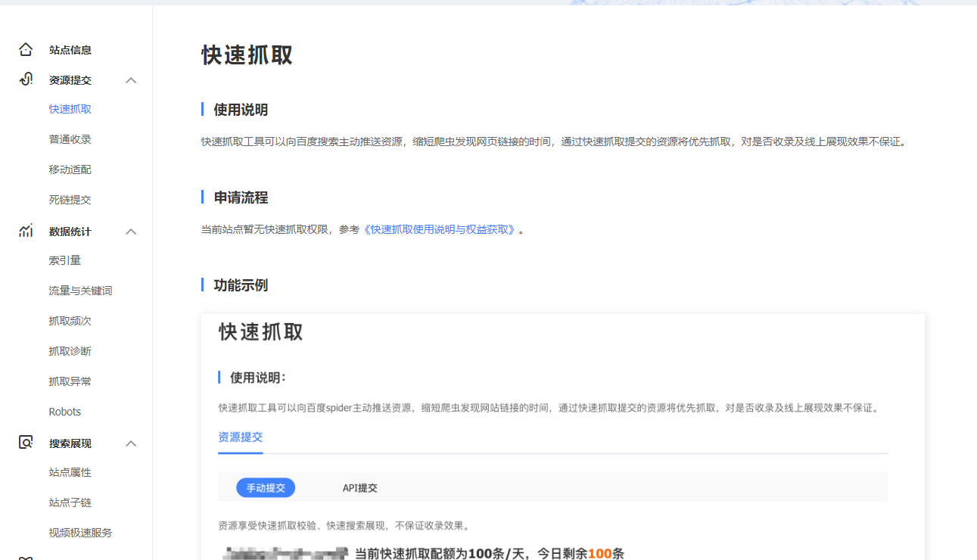Select 快速抓取 in the sidebar
Screen dimensions: 977x560
pos(70,109)
